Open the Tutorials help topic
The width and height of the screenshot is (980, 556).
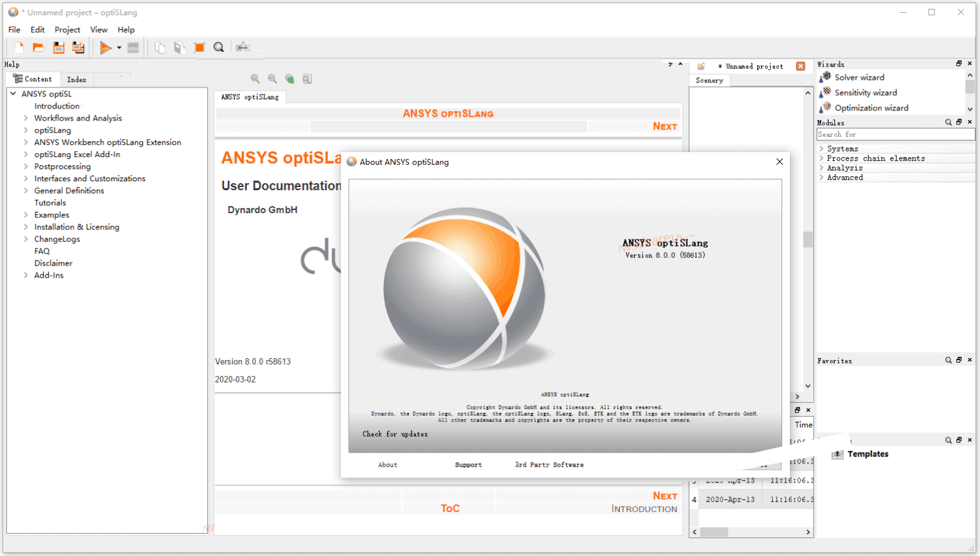[x=50, y=203]
